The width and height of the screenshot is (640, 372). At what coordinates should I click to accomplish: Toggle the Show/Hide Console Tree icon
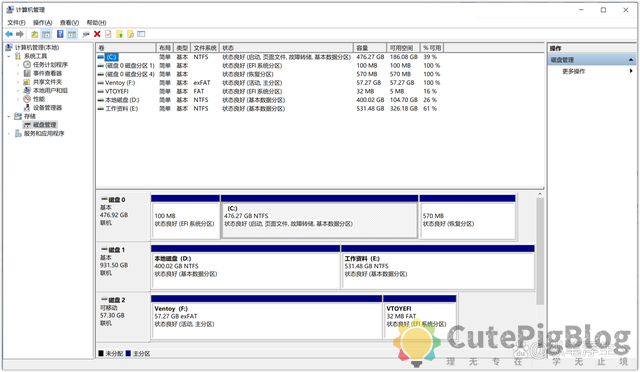click(46, 34)
